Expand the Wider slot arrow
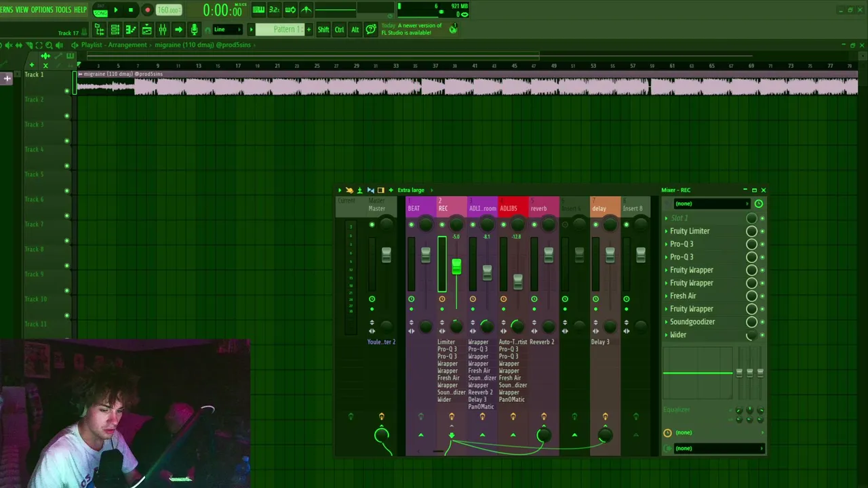 tap(666, 335)
